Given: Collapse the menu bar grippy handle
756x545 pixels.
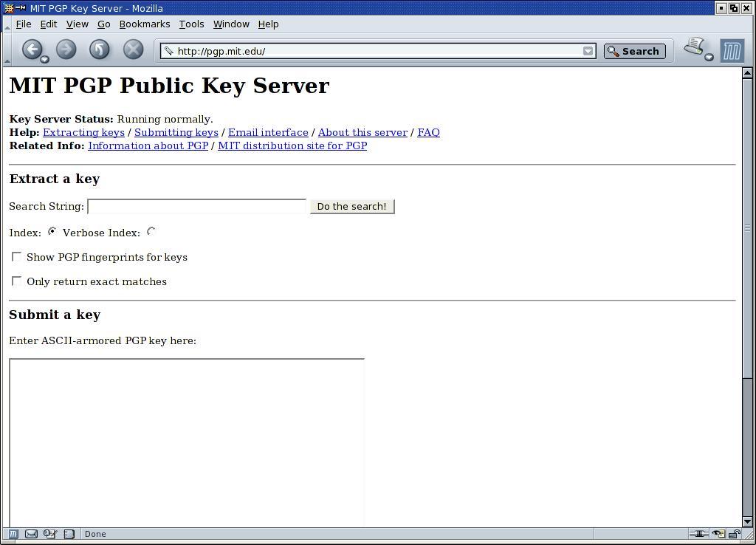Looking at the screenshot, I should (7, 24).
